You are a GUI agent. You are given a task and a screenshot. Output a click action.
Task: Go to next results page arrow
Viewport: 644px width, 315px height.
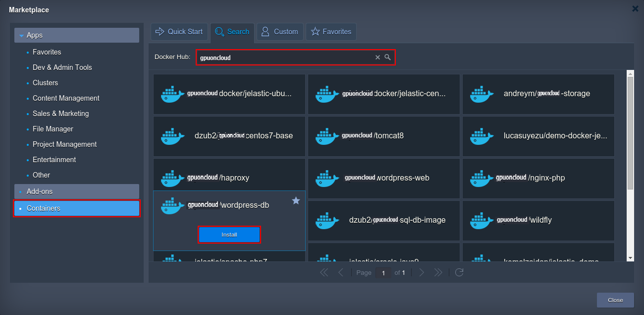coord(422,272)
